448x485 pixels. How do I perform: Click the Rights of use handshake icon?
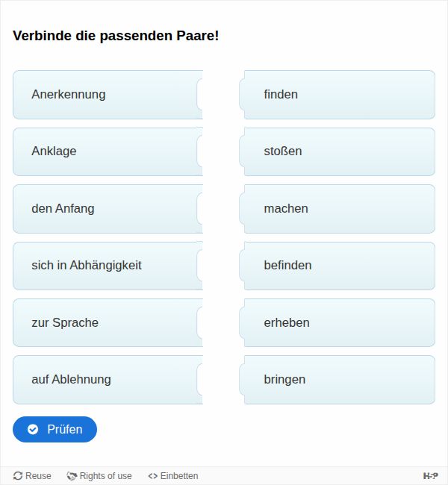coord(72,476)
